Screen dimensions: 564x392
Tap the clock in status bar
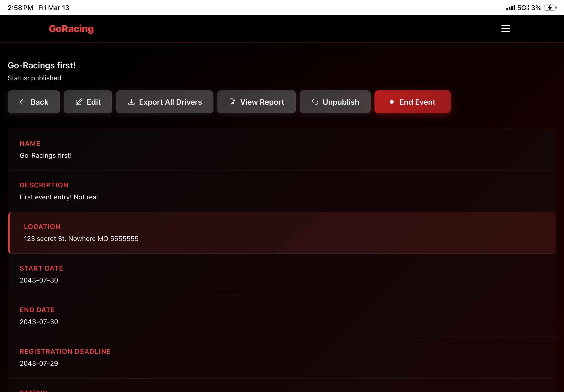coord(20,8)
